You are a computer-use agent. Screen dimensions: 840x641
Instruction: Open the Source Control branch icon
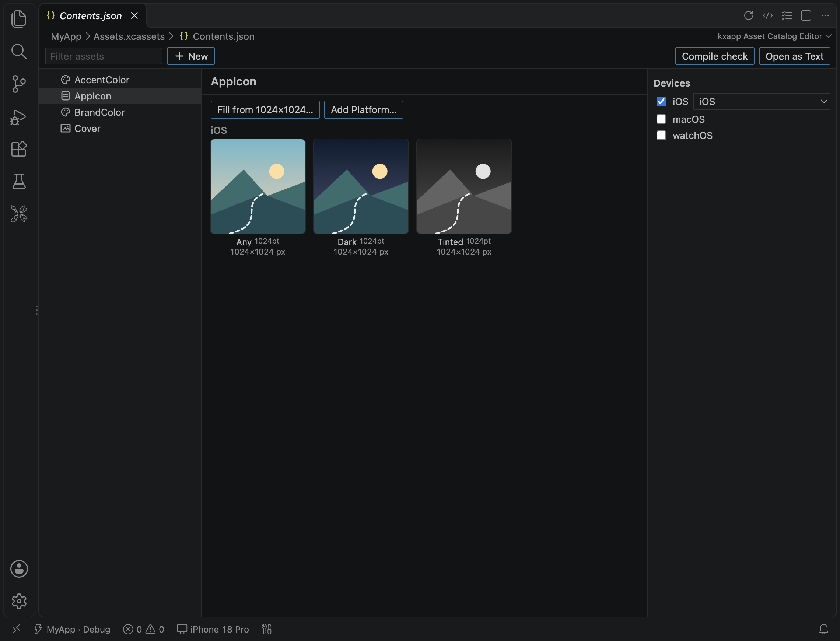tap(19, 84)
